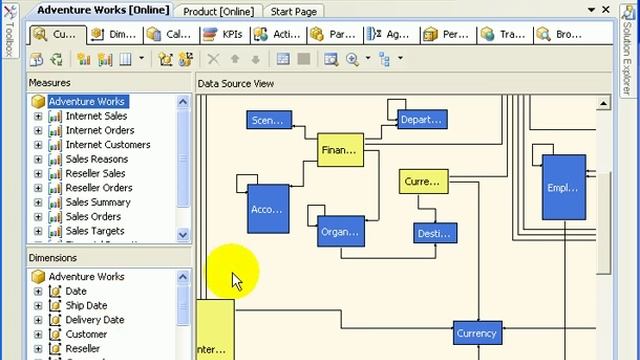The height and width of the screenshot is (360, 640).
Task: Click the Hide Table gray icon
Action: coord(304,59)
